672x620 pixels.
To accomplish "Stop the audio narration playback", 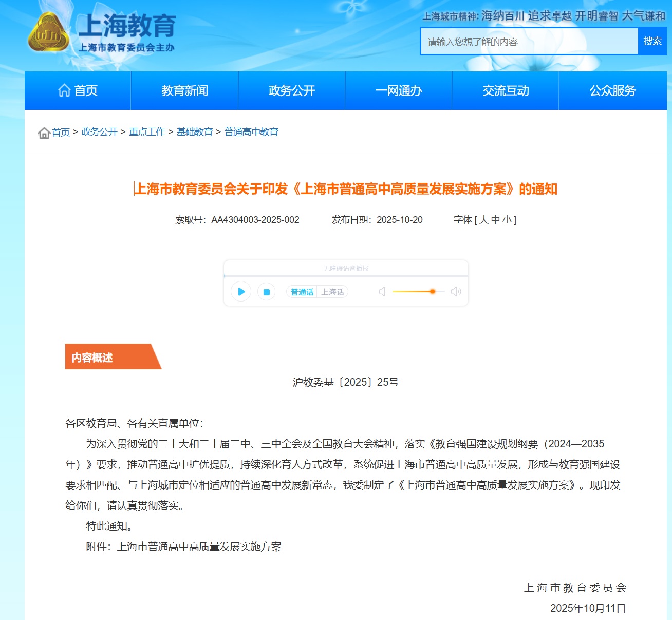I will [x=266, y=292].
